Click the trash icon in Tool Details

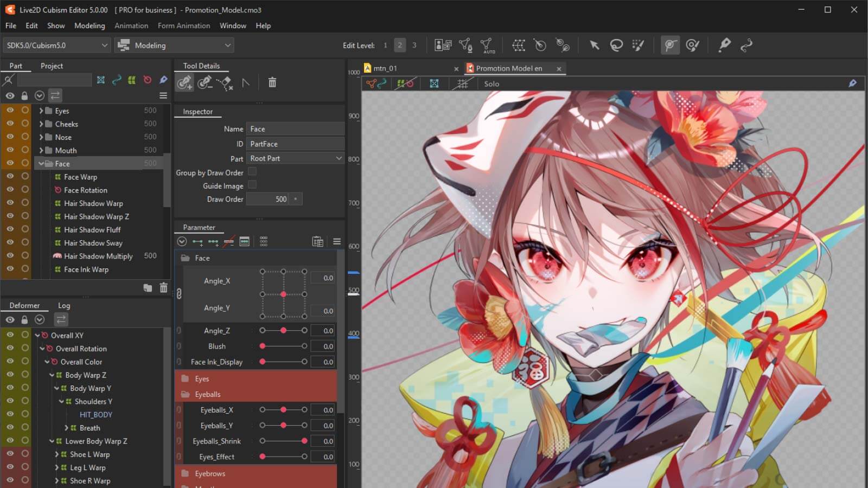[272, 82]
